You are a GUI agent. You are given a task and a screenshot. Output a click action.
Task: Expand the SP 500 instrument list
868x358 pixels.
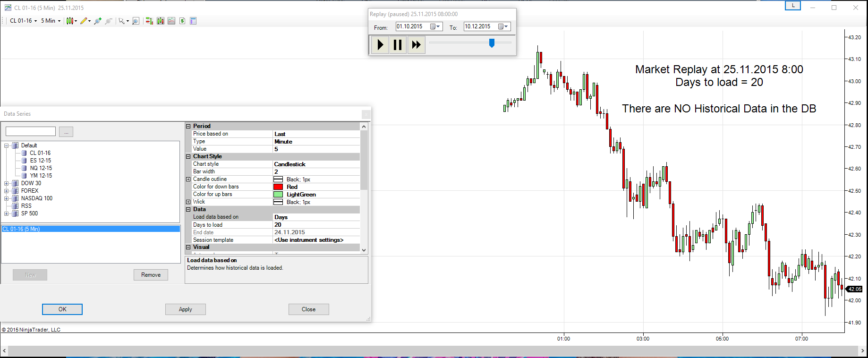(x=7, y=213)
